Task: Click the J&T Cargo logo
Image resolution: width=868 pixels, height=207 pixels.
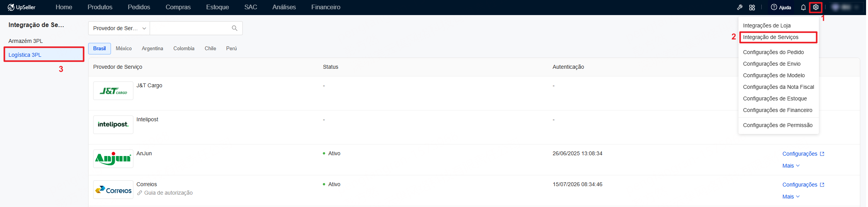Action: coord(113,91)
